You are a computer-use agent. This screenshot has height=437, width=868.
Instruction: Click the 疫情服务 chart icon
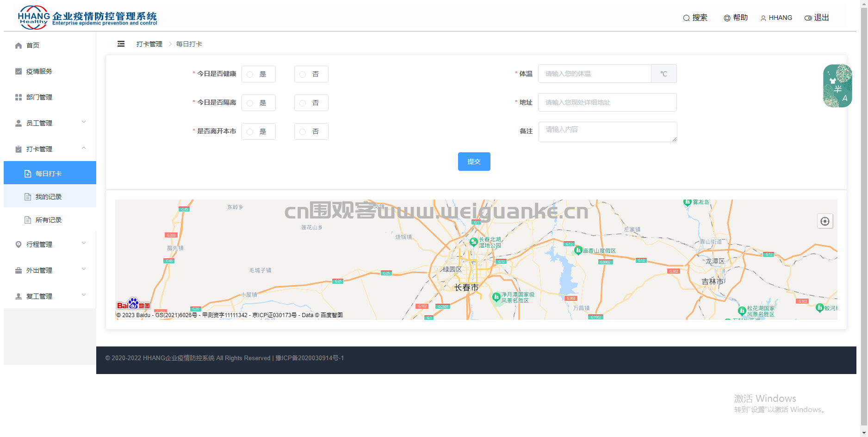pos(19,71)
